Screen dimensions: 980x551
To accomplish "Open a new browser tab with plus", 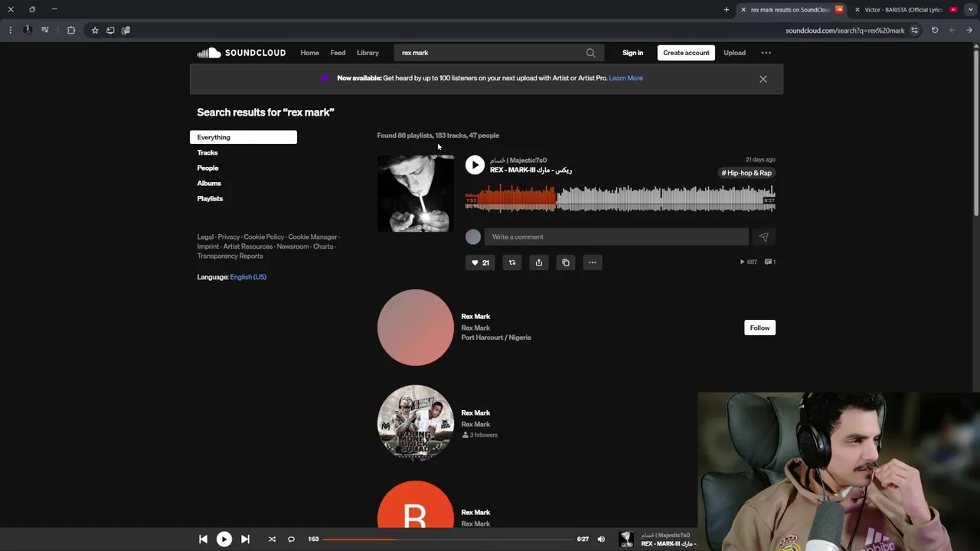I will pyautogui.click(x=727, y=10).
